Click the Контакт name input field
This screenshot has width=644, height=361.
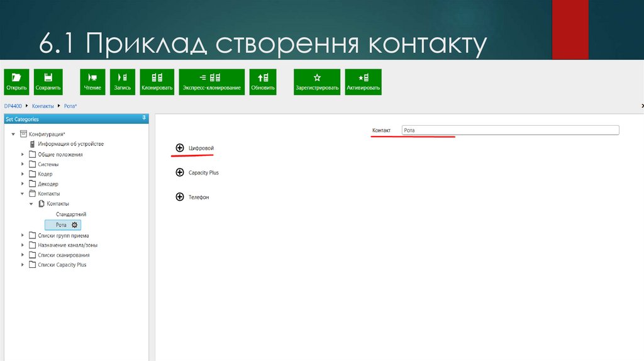coord(510,130)
